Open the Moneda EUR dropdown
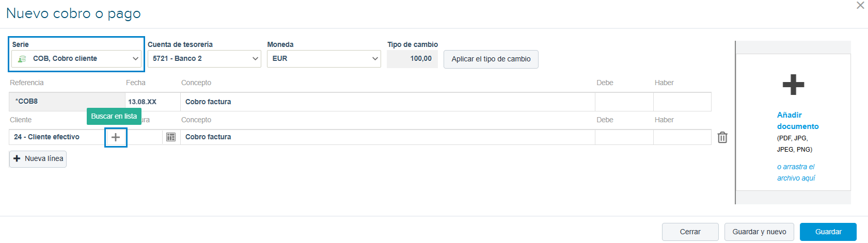Image resolution: width=868 pixels, height=243 pixels. coord(324,59)
